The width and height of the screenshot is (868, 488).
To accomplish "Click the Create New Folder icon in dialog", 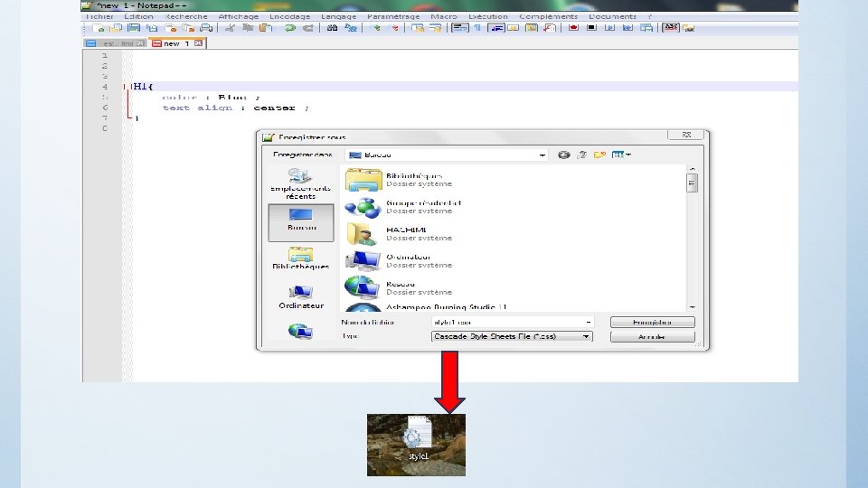I will [x=599, y=155].
